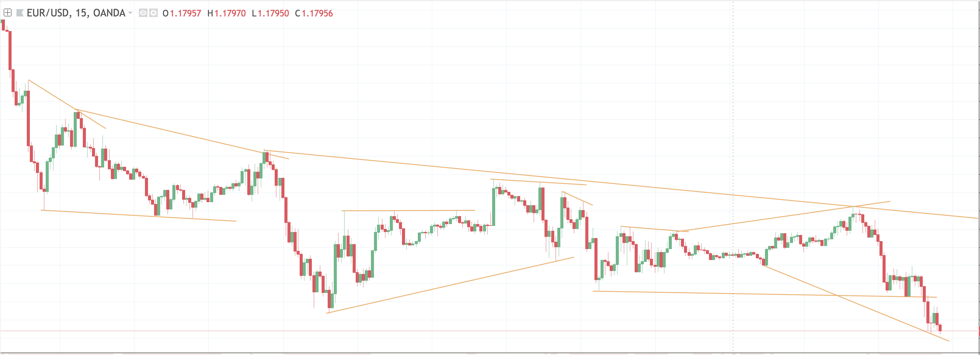980x355 pixels.
Task: Select the steep falling orange trendline at far right
Action: (856, 303)
